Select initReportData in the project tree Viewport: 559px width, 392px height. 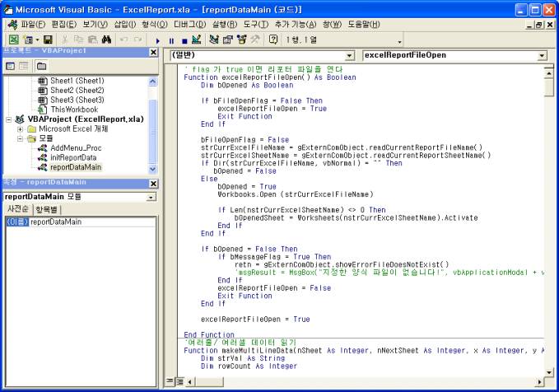click(73, 157)
